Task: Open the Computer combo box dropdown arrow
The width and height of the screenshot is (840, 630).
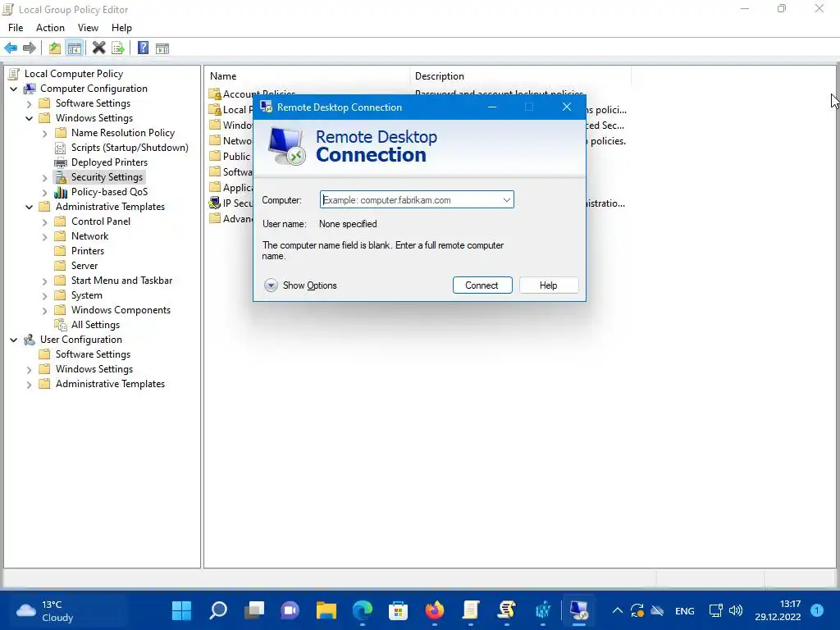Action: (x=506, y=200)
